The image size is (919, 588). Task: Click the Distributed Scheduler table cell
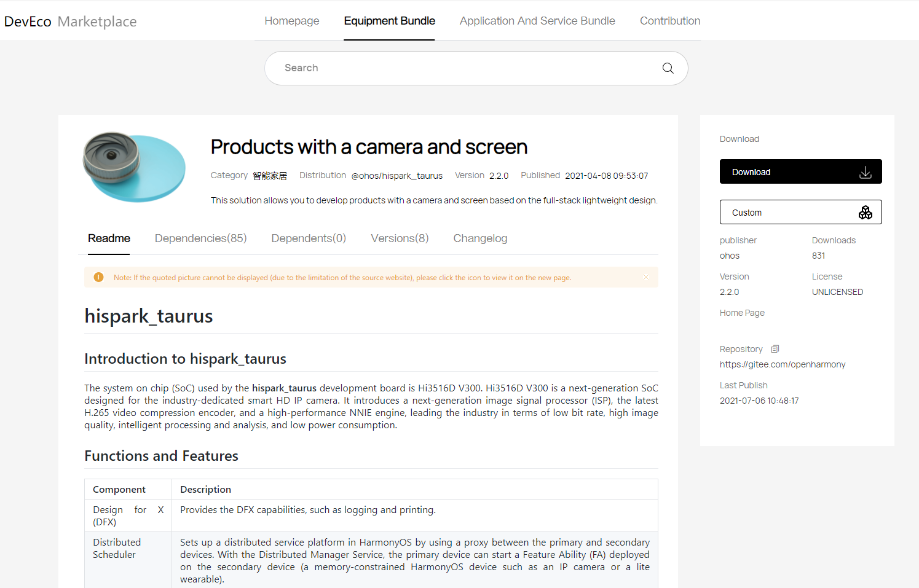[128, 560]
